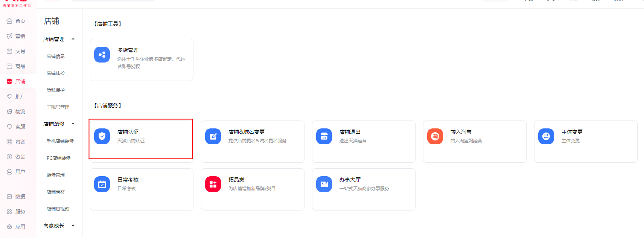Open 装修管理 decoration management

click(x=56, y=175)
